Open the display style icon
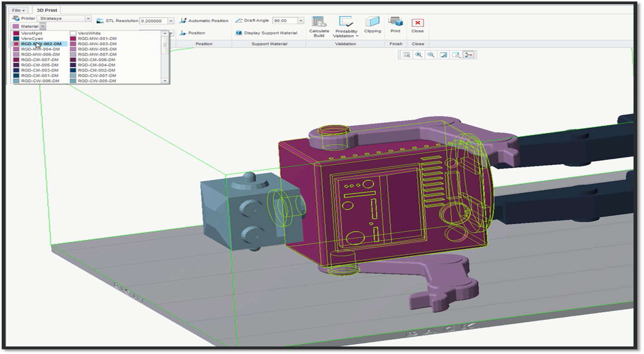This screenshot has width=644, height=354. point(456,55)
